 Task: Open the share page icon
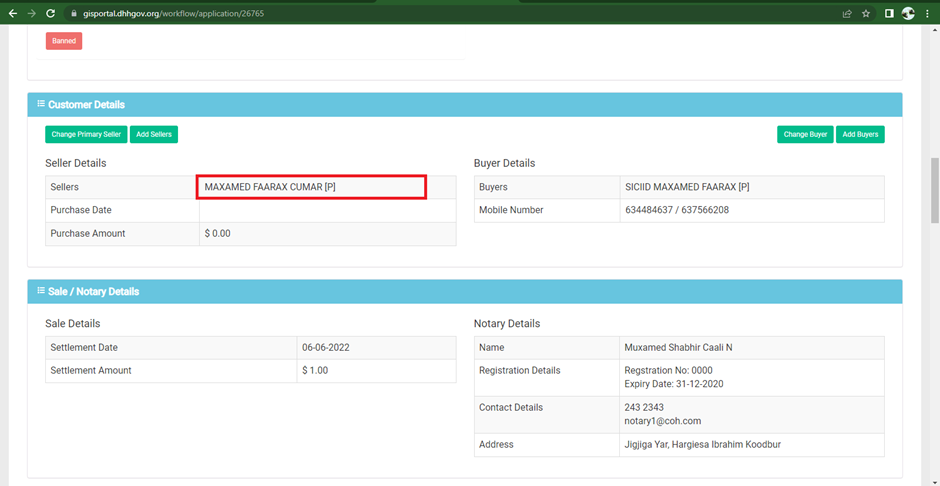(x=847, y=13)
